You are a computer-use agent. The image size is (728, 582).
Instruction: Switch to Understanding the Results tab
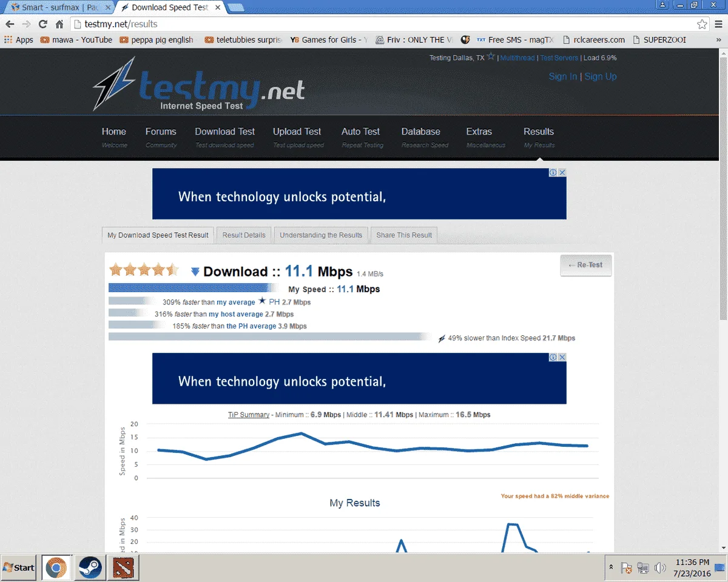tap(321, 235)
